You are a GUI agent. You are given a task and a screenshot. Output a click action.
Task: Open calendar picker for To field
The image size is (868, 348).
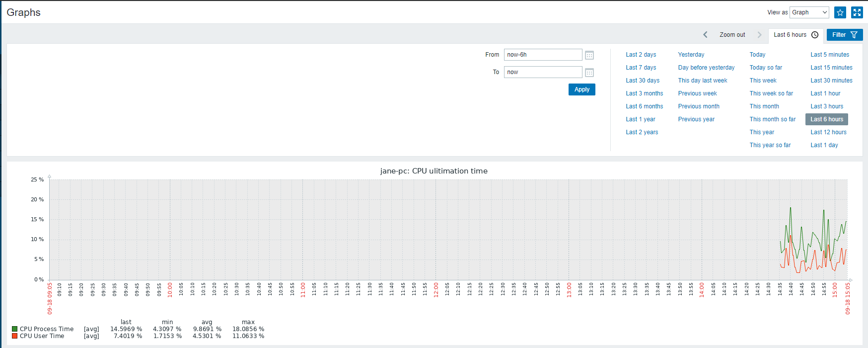[x=589, y=73]
